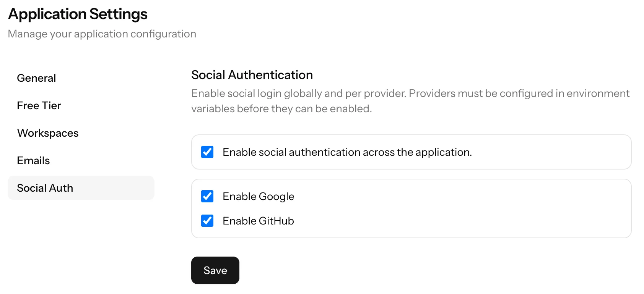This screenshot has height=294, width=644.
Task: Click the Enable GitHub checkmark icon
Action: click(207, 221)
